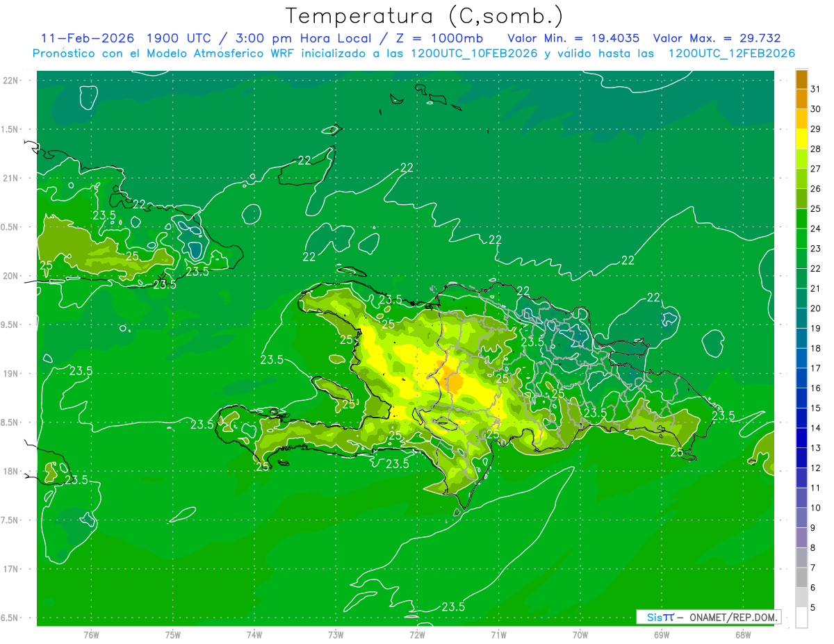Click the 19N latitude label
Image resolution: width=834 pixels, height=644 pixels.
coord(12,373)
